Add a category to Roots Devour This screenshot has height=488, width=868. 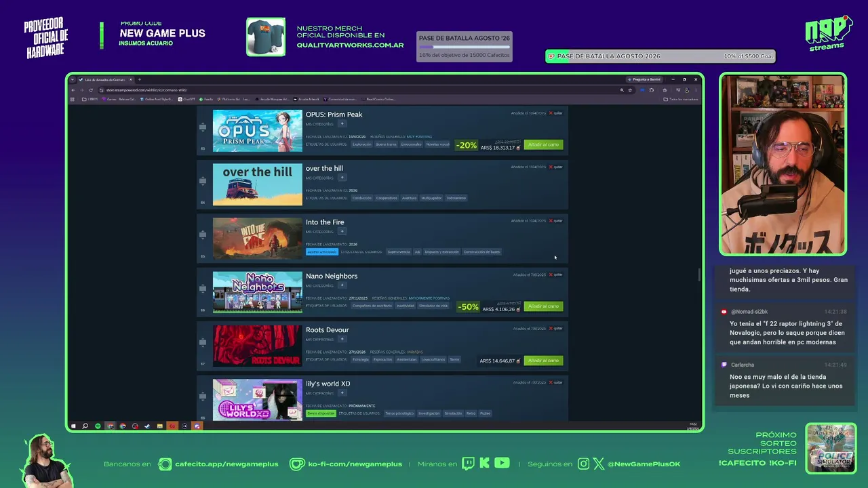[342, 339]
